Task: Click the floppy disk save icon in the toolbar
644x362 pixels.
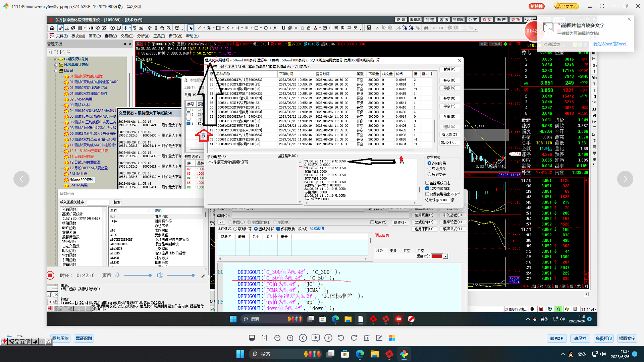Action: pyautogui.click(x=369, y=28)
